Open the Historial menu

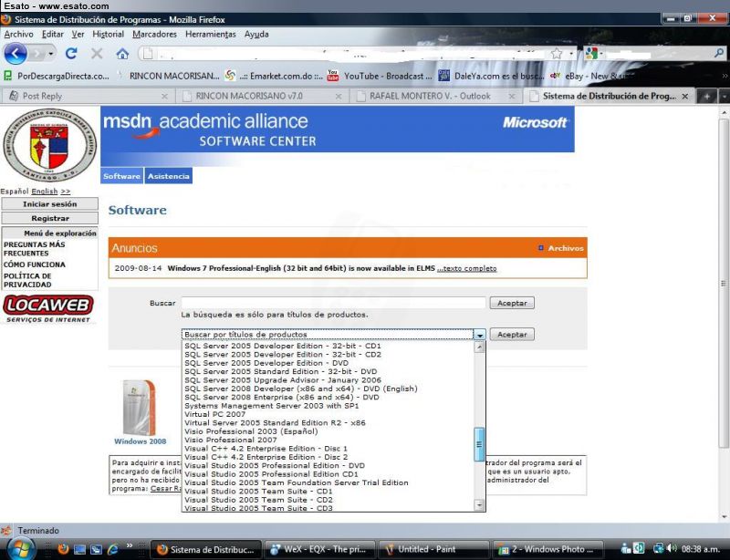tap(108, 34)
